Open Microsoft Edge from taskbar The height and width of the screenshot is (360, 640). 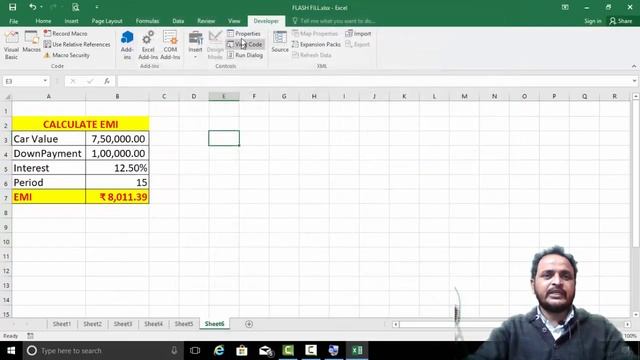(219, 351)
